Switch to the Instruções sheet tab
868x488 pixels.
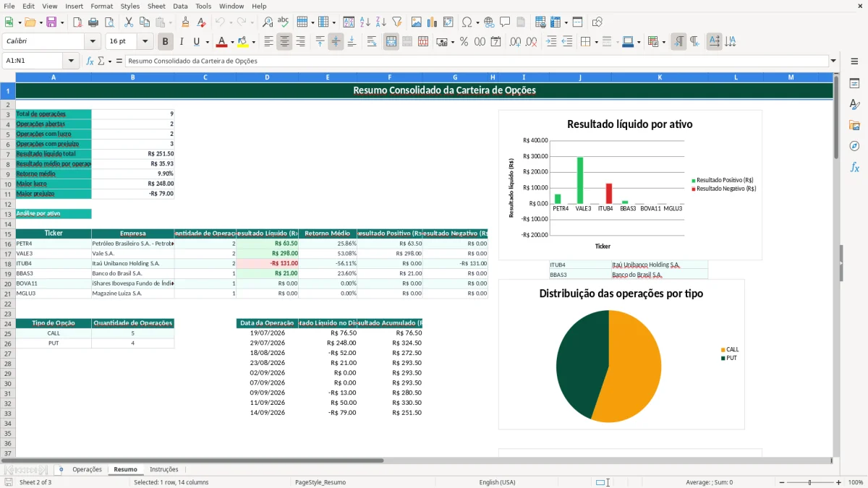(163, 469)
